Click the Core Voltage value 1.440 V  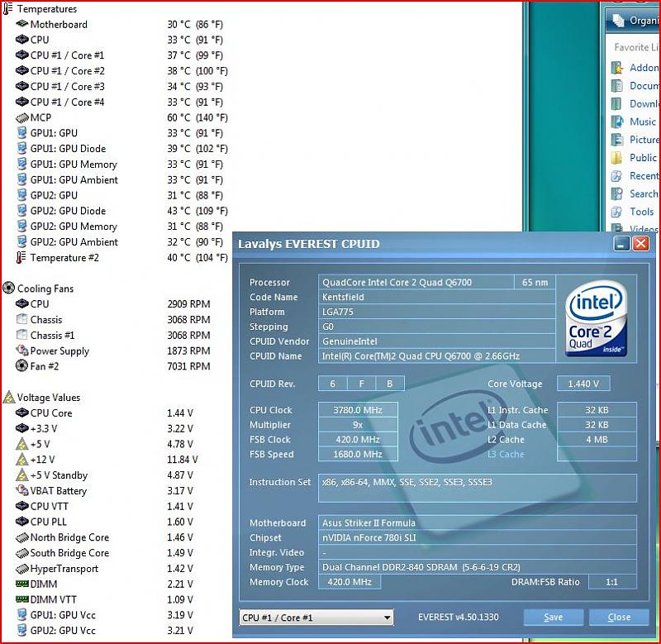pos(583,384)
